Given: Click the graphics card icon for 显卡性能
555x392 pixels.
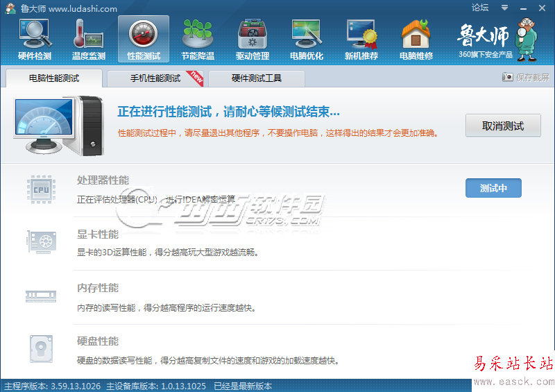Looking at the screenshot, I should pyautogui.click(x=42, y=242).
